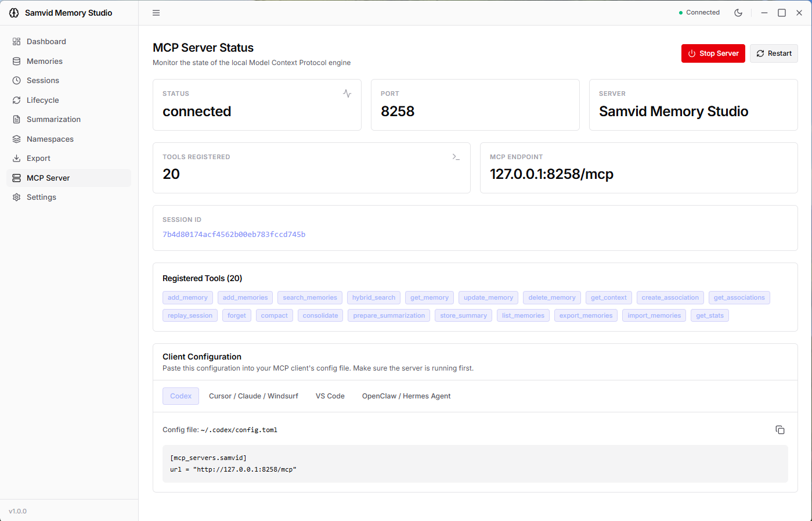Viewport: 812px width, 521px height.
Task: Select the forget tool tag
Action: pyautogui.click(x=237, y=316)
